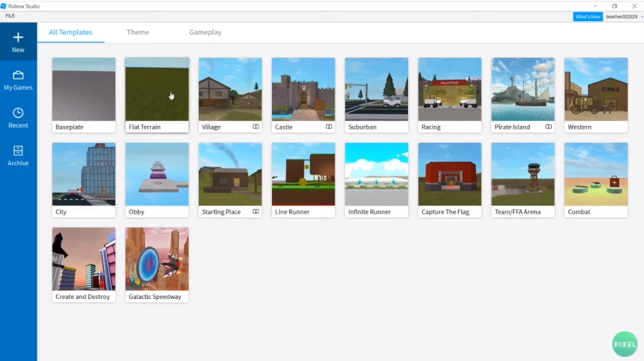Click the Starting Place tutorial book icon
The image size is (644, 361).
tap(256, 212)
